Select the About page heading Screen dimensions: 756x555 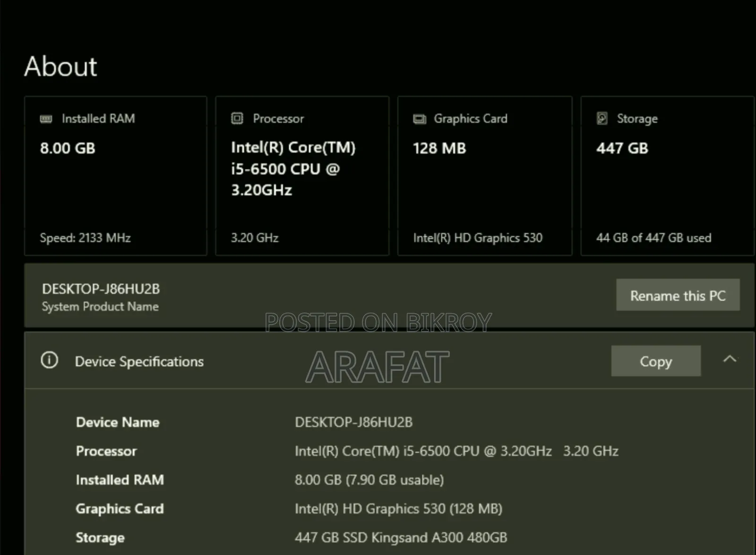coord(60,66)
